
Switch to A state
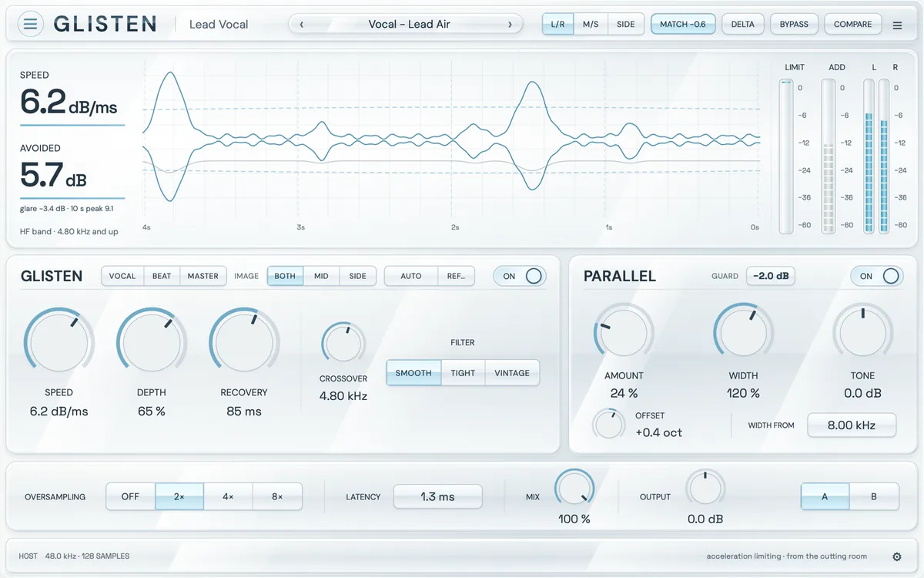(825, 496)
